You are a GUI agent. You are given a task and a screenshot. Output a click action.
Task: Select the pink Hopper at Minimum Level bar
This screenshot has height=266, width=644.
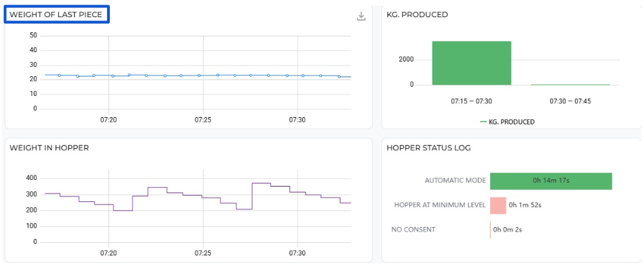[x=498, y=205]
